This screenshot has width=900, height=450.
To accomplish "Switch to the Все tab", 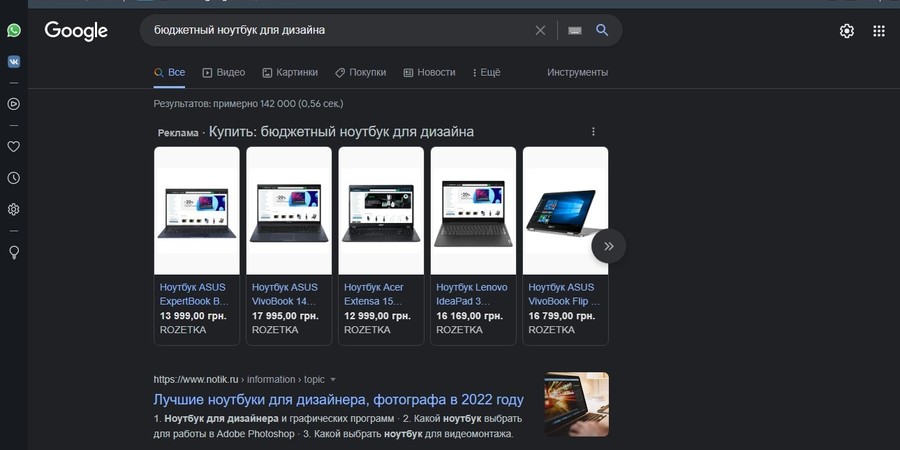I will pos(169,72).
